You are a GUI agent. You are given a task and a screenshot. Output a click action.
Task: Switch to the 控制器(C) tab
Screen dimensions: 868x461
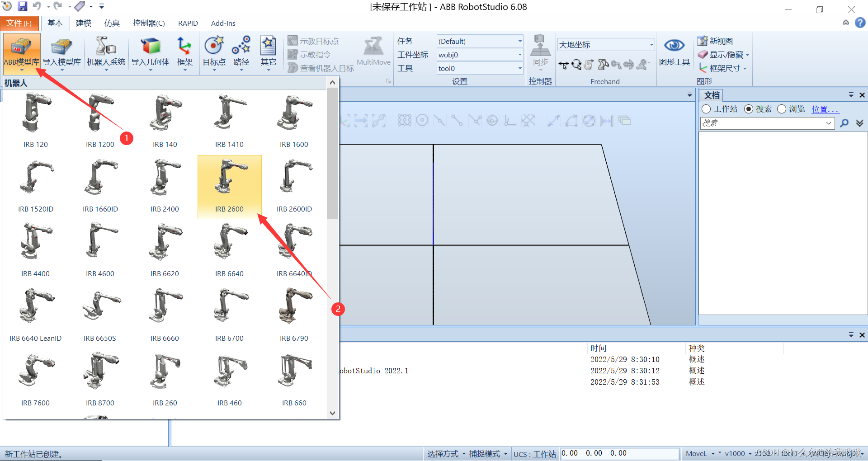point(149,23)
